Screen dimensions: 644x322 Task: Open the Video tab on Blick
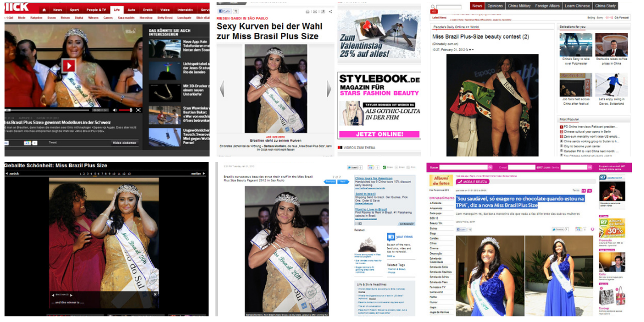point(165,10)
